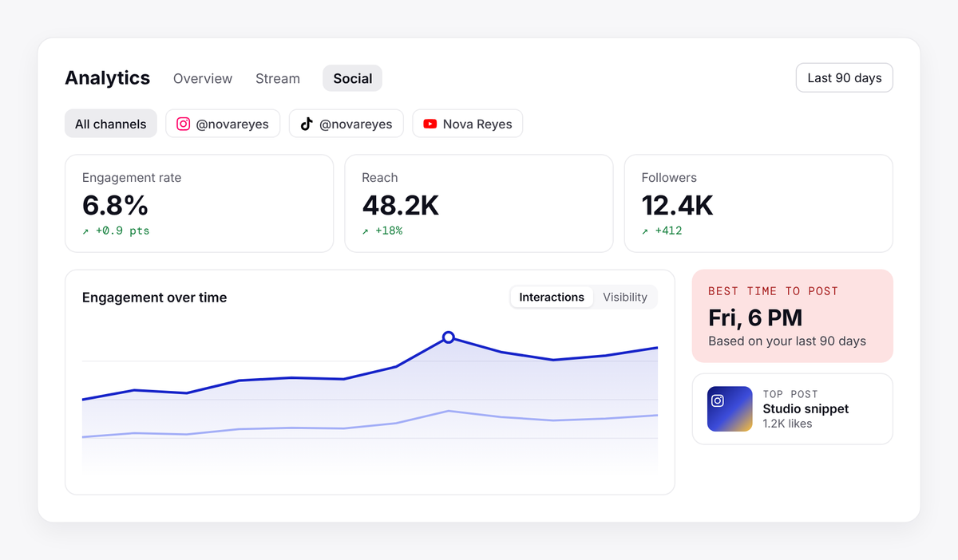Open the Overview tab
The height and width of the screenshot is (560, 958).
click(203, 78)
